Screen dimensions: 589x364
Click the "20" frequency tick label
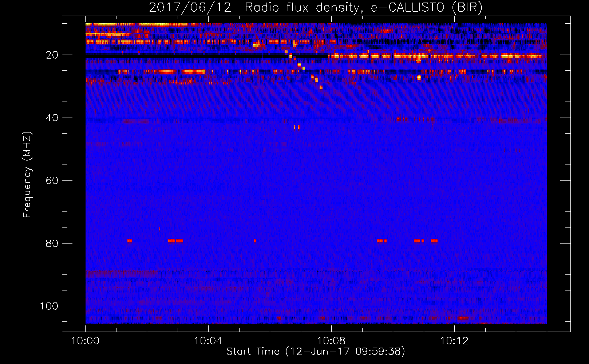click(52, 55)
